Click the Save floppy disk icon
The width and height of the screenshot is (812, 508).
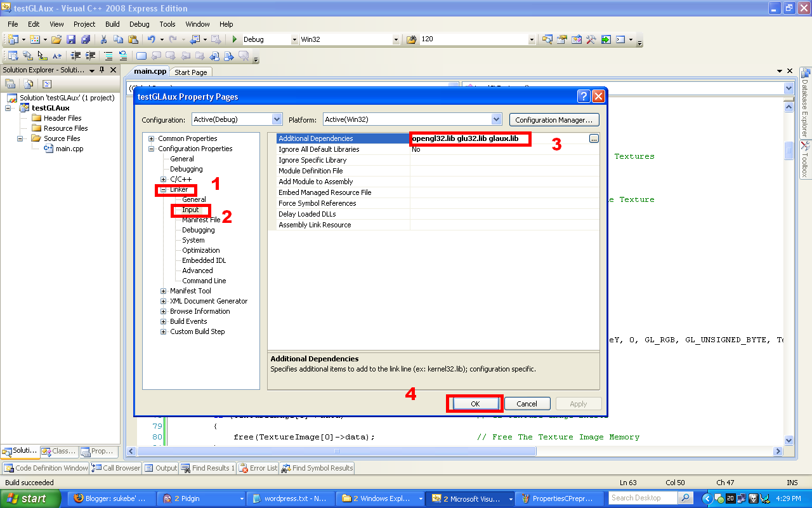pos(71,39)
